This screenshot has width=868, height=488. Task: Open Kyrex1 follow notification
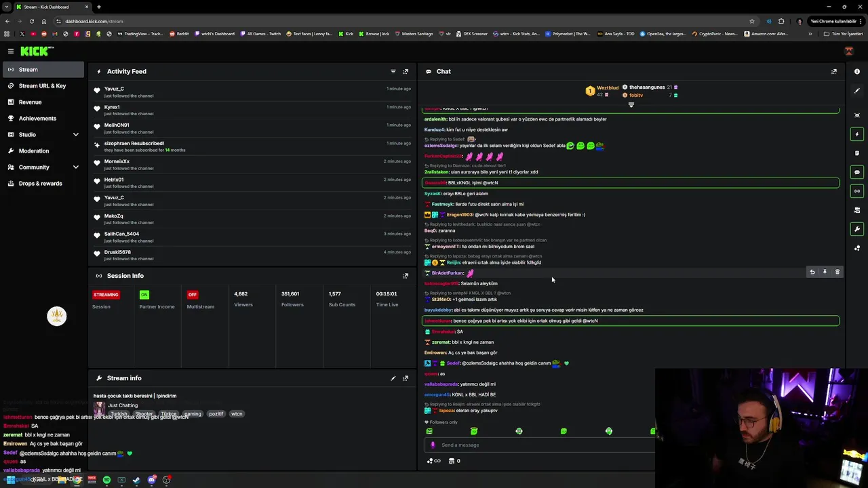click(x=252, y=110)
